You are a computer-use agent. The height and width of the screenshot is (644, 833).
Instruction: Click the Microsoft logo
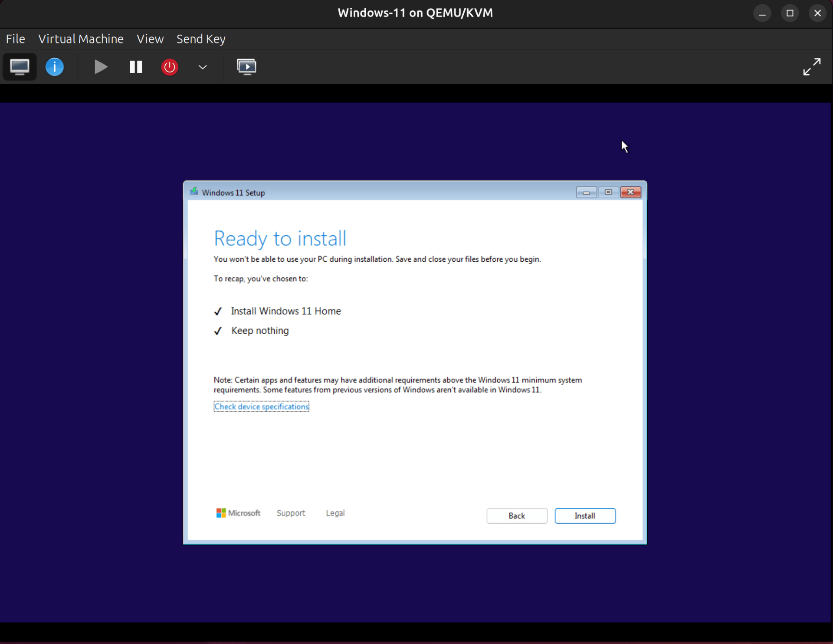pyautogui.click(x=221, y=513)
